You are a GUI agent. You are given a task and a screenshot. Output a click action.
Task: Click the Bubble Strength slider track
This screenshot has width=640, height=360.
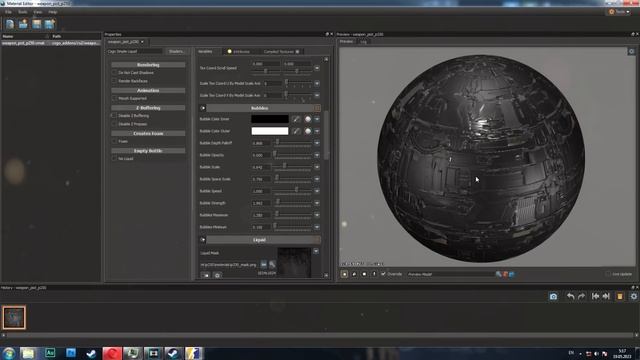click(293, 203)
